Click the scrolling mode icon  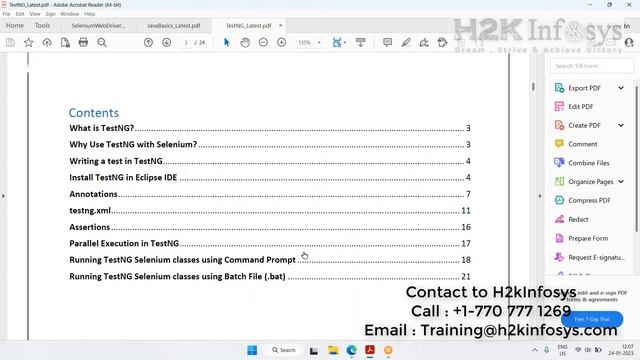(360, 42)
